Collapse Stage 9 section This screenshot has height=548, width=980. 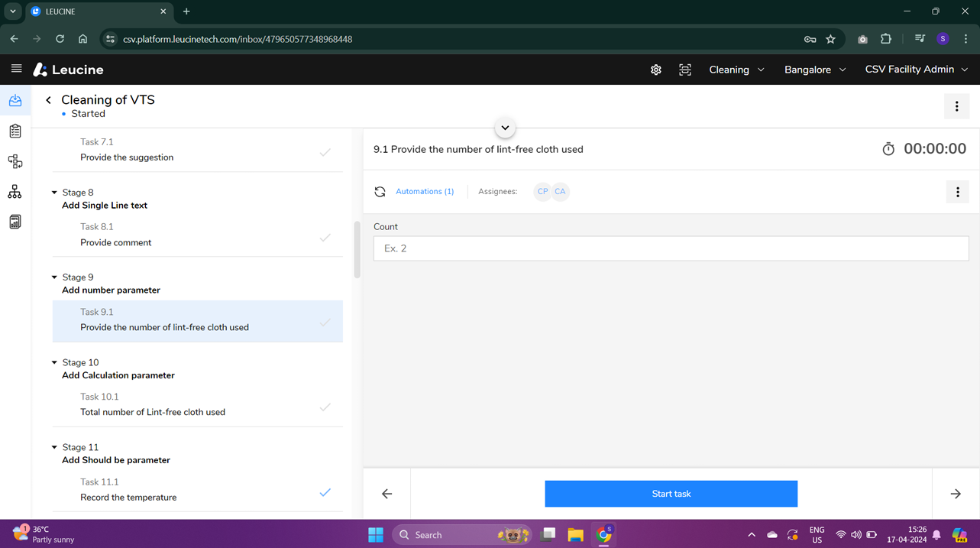tap(54, 277)
